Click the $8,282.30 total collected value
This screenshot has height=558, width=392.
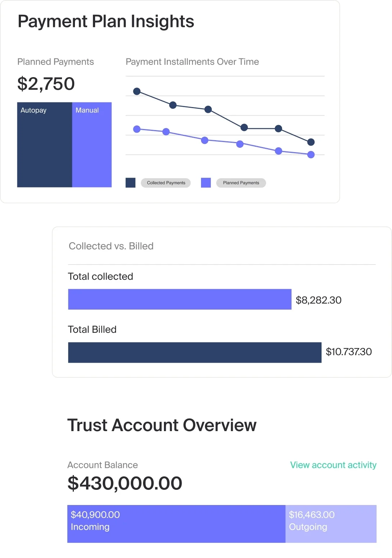(318, 300)
